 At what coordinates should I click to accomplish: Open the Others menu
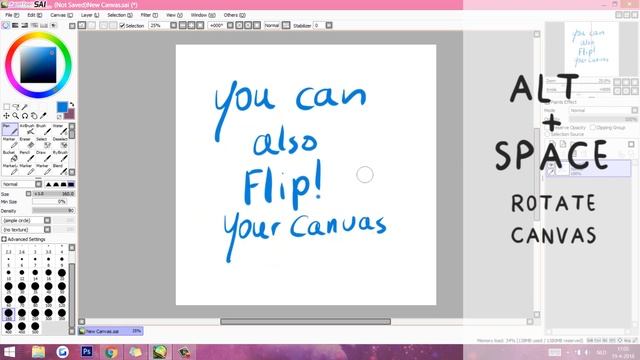(234, 15)
